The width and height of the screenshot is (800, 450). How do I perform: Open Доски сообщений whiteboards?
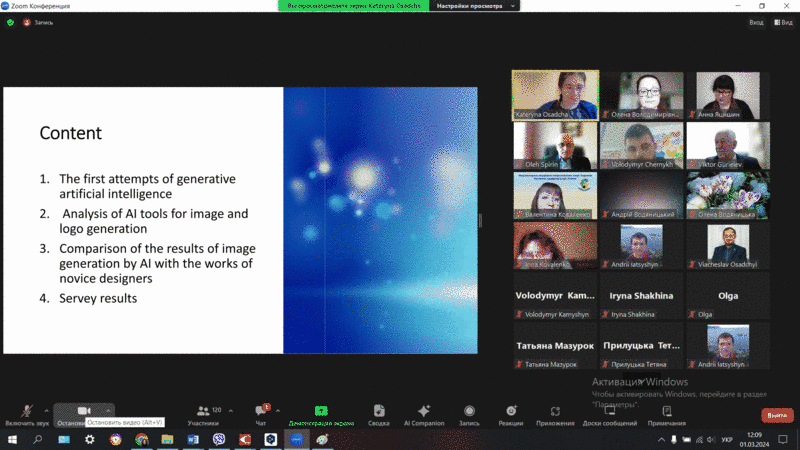(610, 413)
